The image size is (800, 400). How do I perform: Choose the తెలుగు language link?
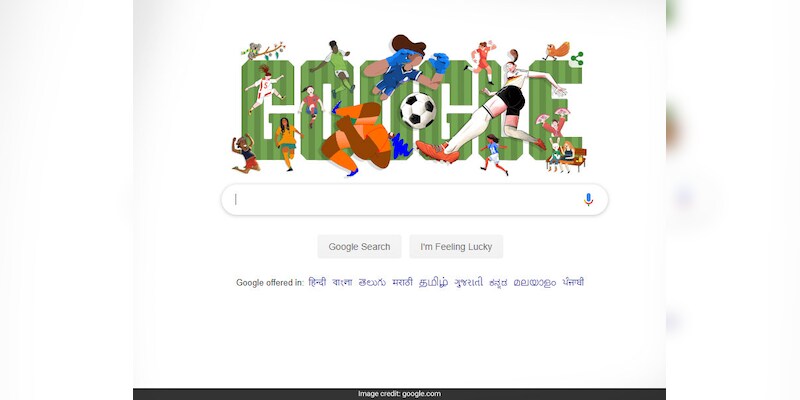click(x=372, y=282)
